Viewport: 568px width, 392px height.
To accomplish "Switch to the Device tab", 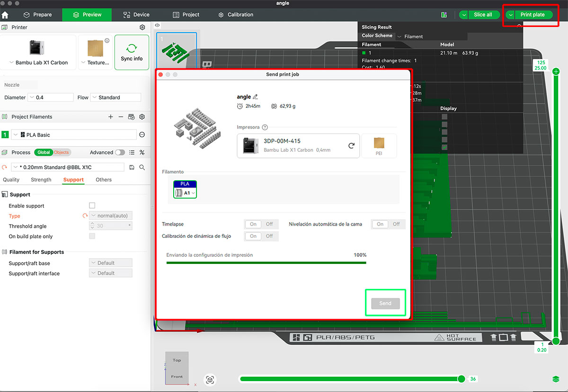I will pyautogui.click(x=136, y=15).
